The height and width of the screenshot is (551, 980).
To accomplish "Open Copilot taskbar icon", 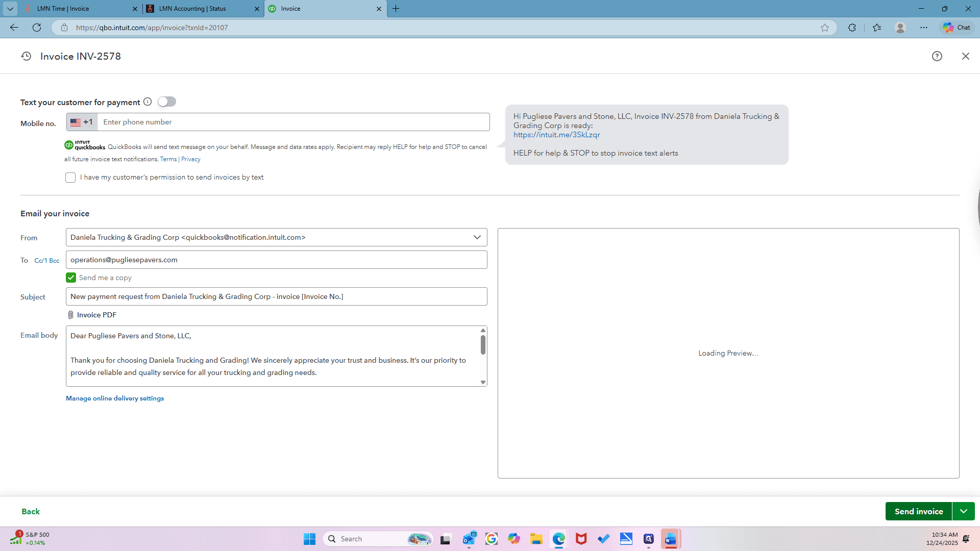I will click(513, 539).
